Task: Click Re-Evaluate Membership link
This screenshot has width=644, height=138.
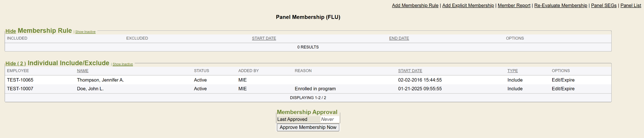Action: (560, 5)
